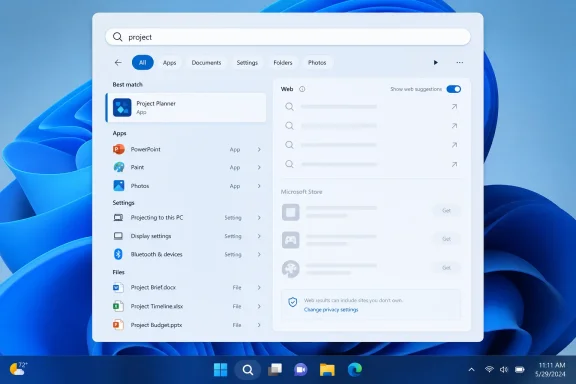576x384 pixels.
Task: Click the play arrow to show more filters
Action: click(436, 62)
